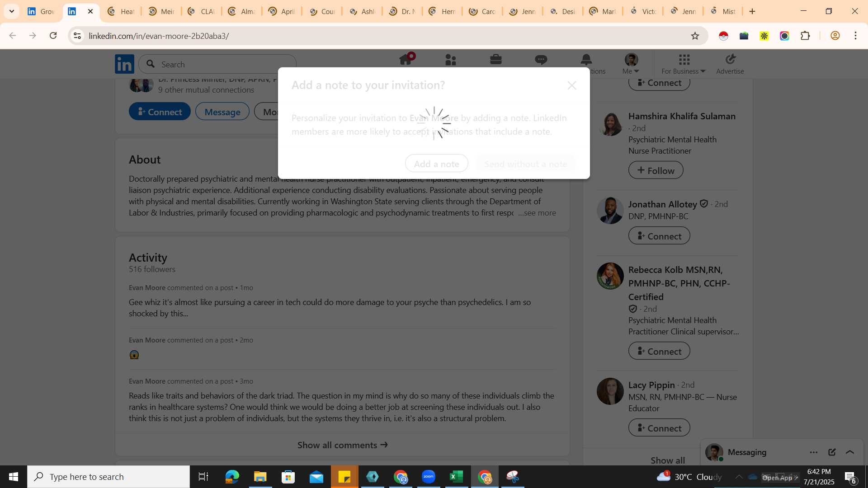Open Chrome three-dot menu
The width and height of the screenshot is (868, 488).
(855, 36)
